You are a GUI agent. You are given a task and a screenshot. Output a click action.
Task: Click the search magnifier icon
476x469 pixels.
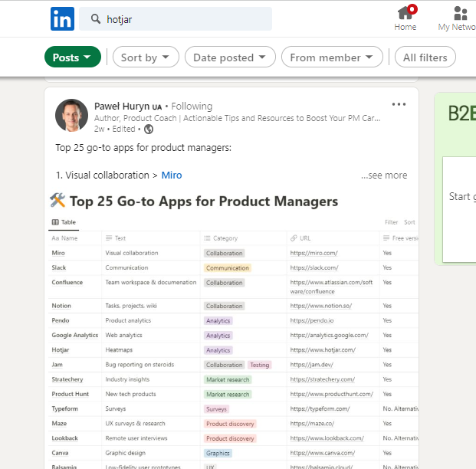coord(96,19)
